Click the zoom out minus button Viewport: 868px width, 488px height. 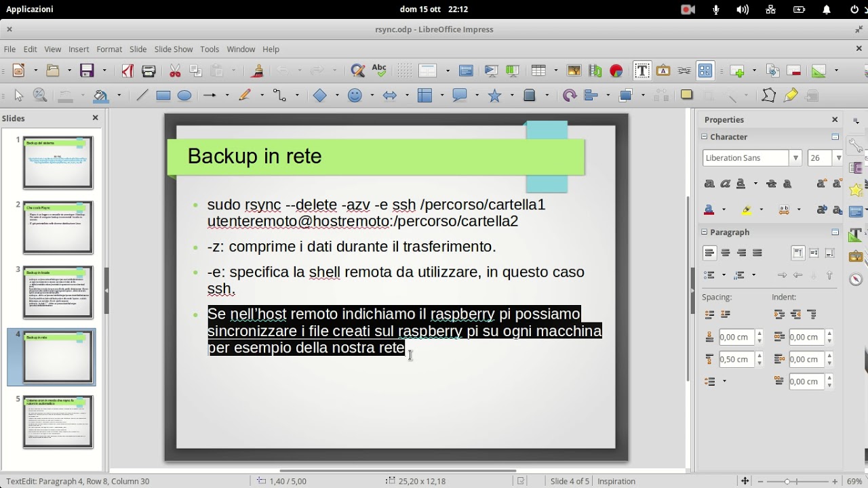(x=759, y=481)
